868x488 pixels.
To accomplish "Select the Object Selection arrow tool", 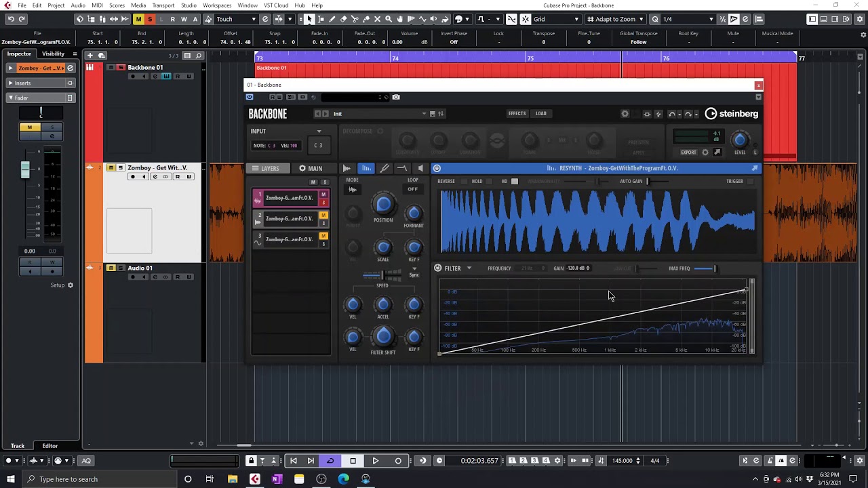I will click(x=309, y=19).
